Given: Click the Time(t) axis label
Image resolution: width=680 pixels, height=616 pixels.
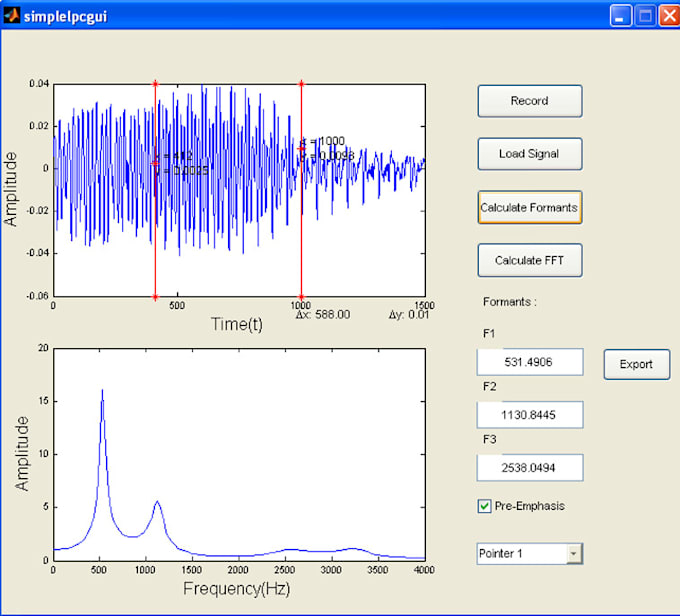Looking at the screenshot, I should (x=237, y=324).
